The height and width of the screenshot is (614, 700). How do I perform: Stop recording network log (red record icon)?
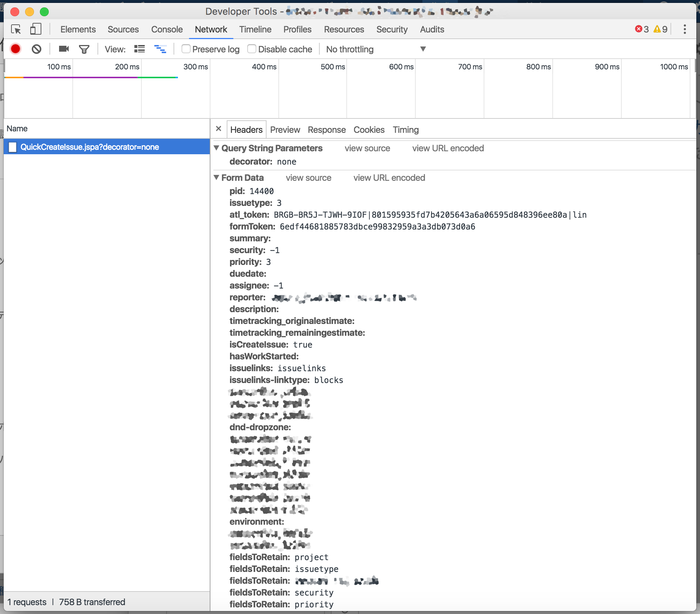(15, 49)
